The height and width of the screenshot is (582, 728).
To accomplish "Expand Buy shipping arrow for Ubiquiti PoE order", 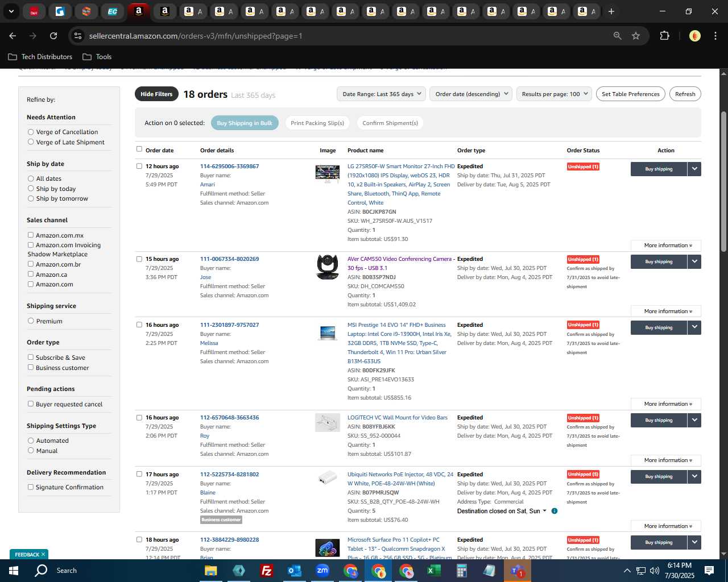I will [694, 476].
